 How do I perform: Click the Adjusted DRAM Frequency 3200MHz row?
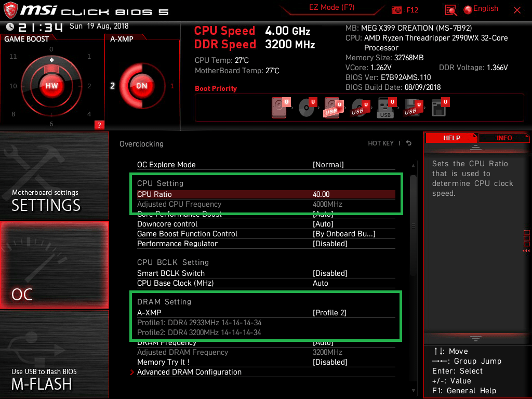266,352
